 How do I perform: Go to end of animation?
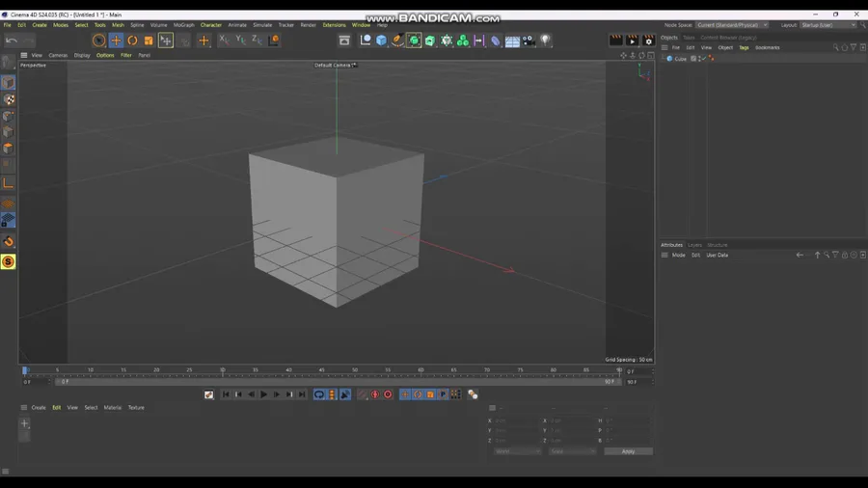[x=302, y=394]
